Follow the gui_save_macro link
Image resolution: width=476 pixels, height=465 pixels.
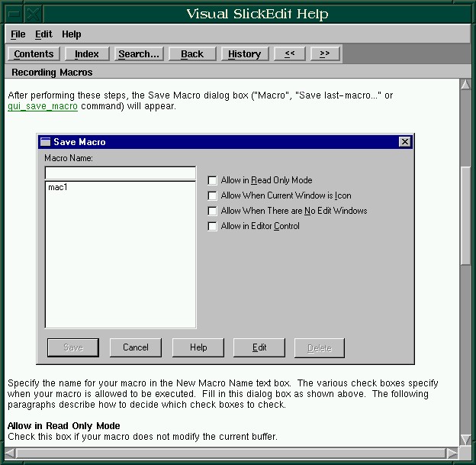pos(43,106)
